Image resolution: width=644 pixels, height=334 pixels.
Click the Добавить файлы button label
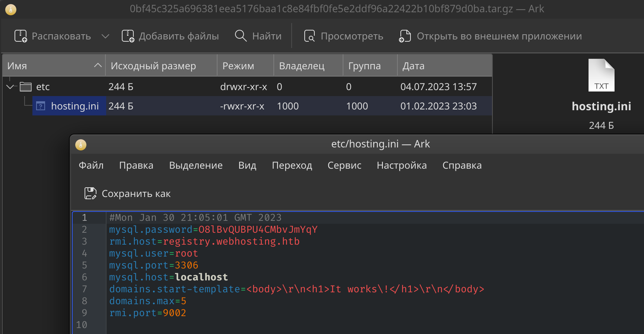pyautogui.click(x=179, y=36)
